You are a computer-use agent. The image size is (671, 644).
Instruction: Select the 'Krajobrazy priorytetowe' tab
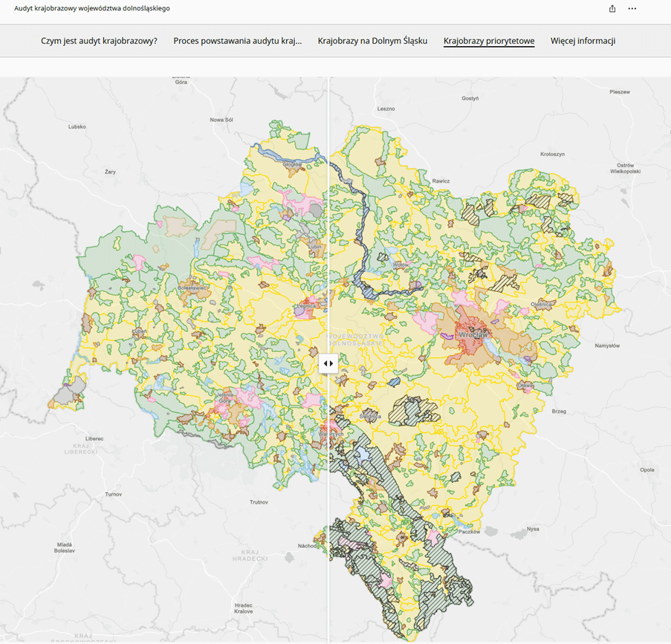(489, 41)
